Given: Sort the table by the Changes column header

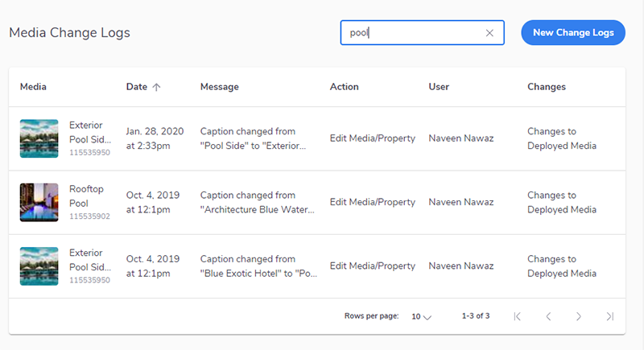Looking at the screenshot, I should point(547,87).
